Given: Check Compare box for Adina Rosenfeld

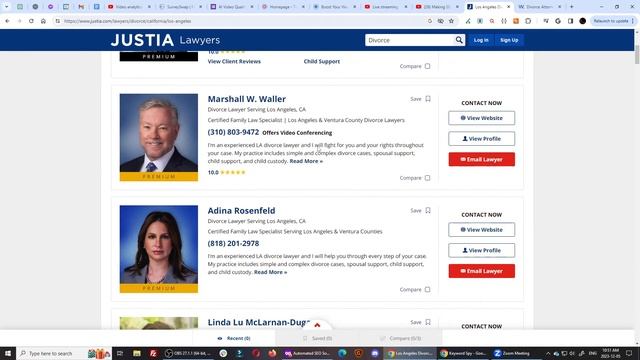Looking at the screenshot, I should click(x=427, y=289).
